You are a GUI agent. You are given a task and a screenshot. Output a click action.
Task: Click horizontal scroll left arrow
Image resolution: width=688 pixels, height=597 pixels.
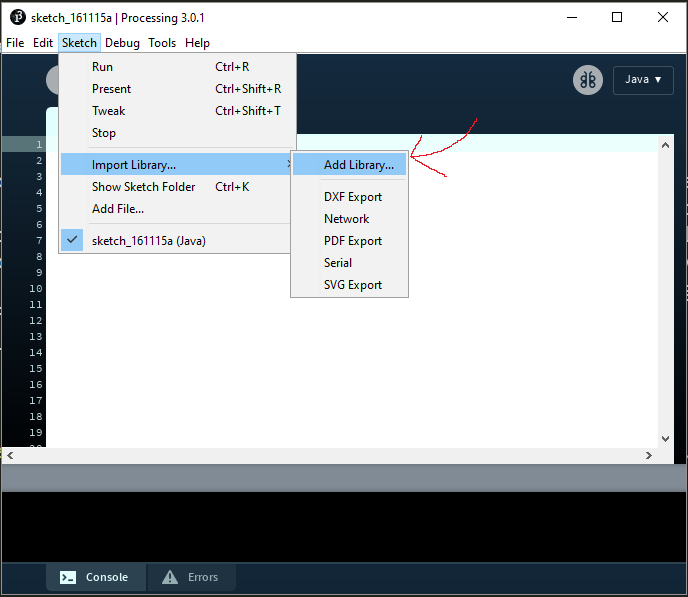[10, 455]
